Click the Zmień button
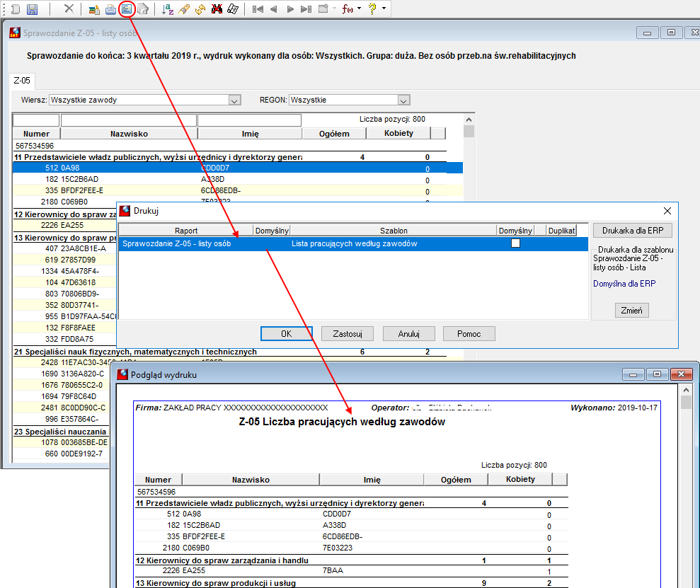The width and height of the screenshot is (700, 588). [x=631, y=311]
